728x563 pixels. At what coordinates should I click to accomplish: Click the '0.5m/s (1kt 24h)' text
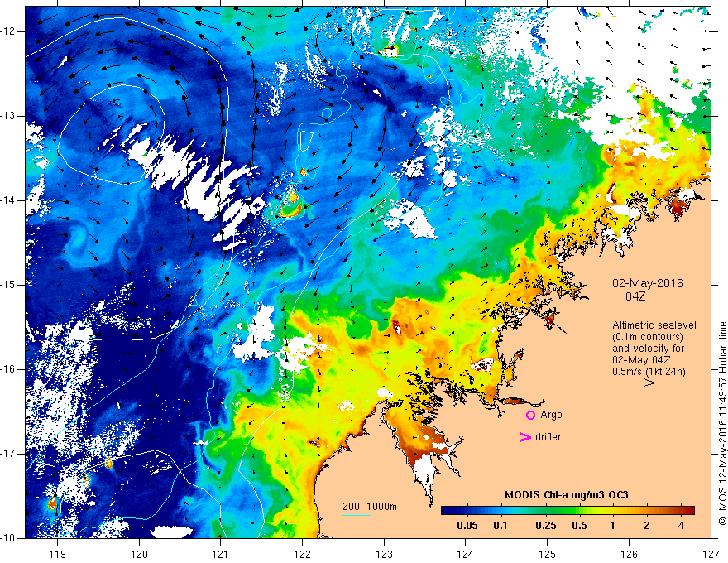tap(649, 372)
